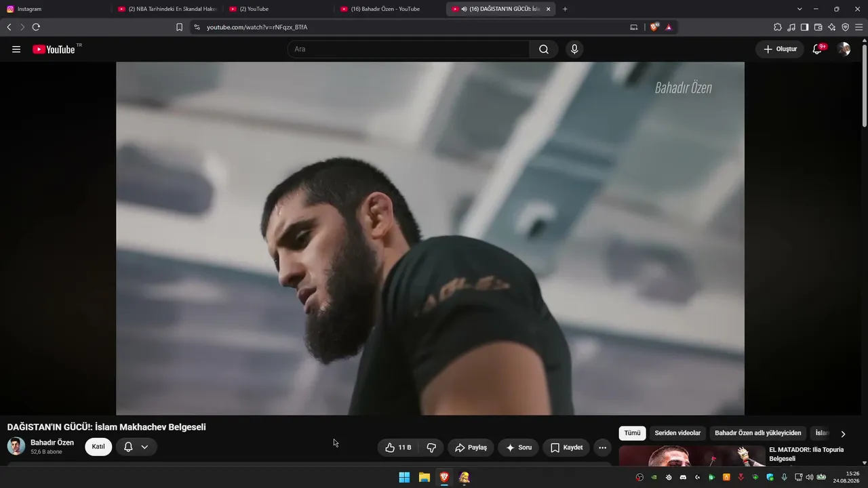Open the Brave Wallet icon
Screen dimensions: 868x488
(x=818, y=27)
